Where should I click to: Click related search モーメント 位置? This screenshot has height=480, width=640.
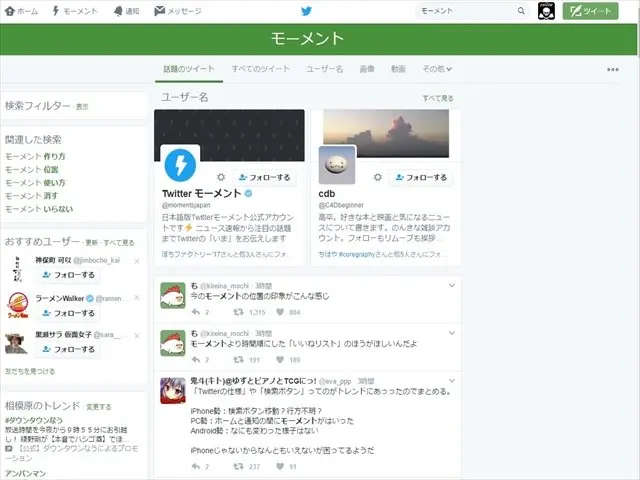(x=31, y=169)
